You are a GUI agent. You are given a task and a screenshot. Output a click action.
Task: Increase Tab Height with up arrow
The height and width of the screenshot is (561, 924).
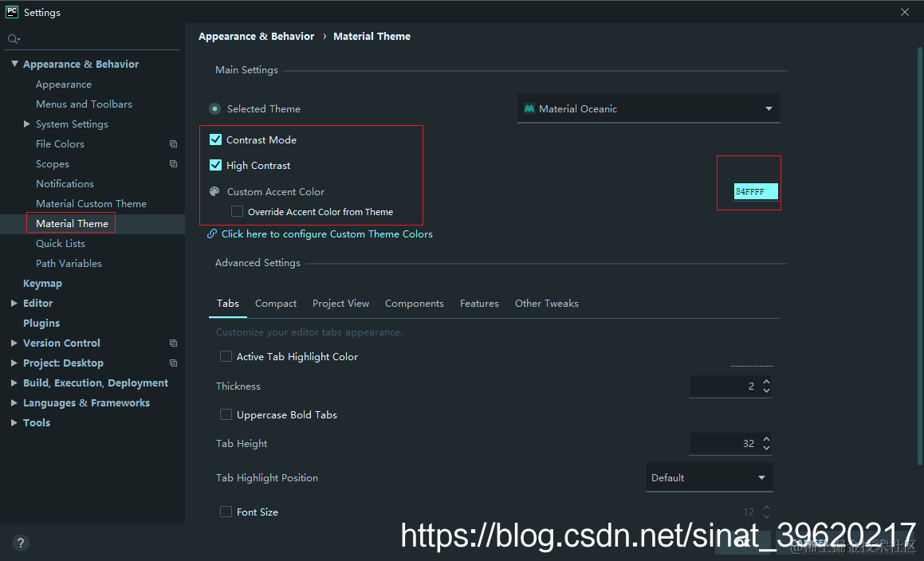pyautogui.click(x=766, y=439)
